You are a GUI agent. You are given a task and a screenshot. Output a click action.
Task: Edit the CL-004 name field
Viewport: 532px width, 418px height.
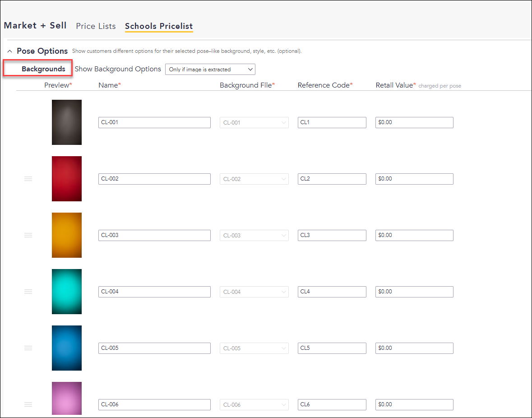click(154, 292)
